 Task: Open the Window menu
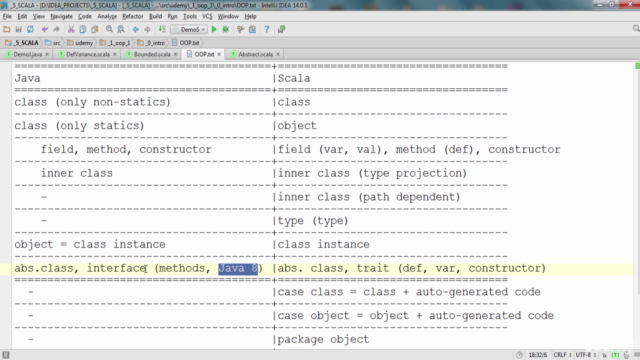pyautogui.click(x=228, y=16)
